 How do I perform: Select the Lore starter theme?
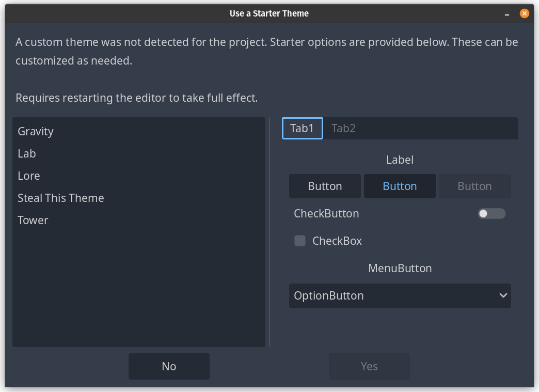click(x=29, y=176)
